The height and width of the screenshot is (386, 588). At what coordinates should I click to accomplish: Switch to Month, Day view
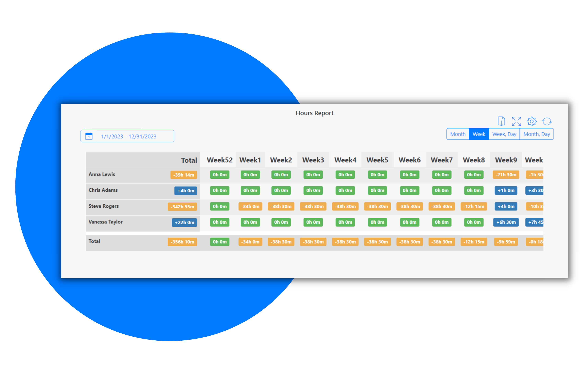(x=537, y=134)
